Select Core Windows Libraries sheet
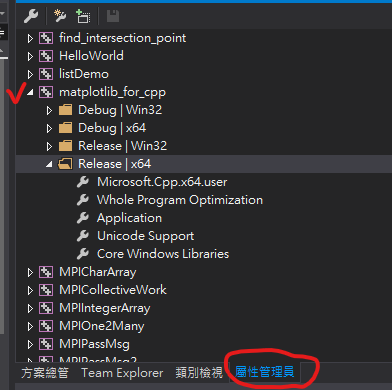 163,254
